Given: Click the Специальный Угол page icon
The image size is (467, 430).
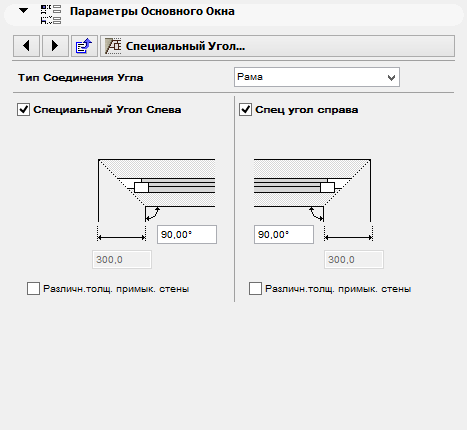Looking at the screenshot, I should (x=113, y=46).
